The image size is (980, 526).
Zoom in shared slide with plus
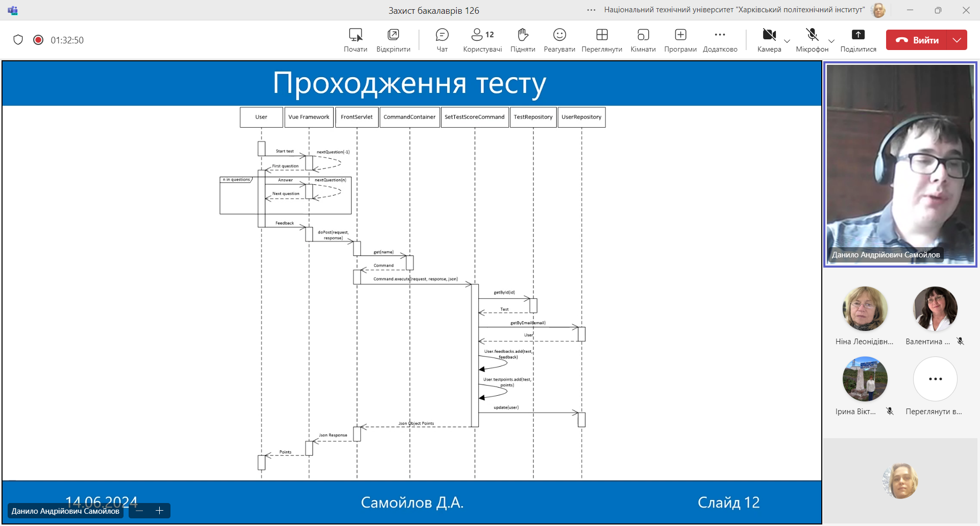pos(159,511)
